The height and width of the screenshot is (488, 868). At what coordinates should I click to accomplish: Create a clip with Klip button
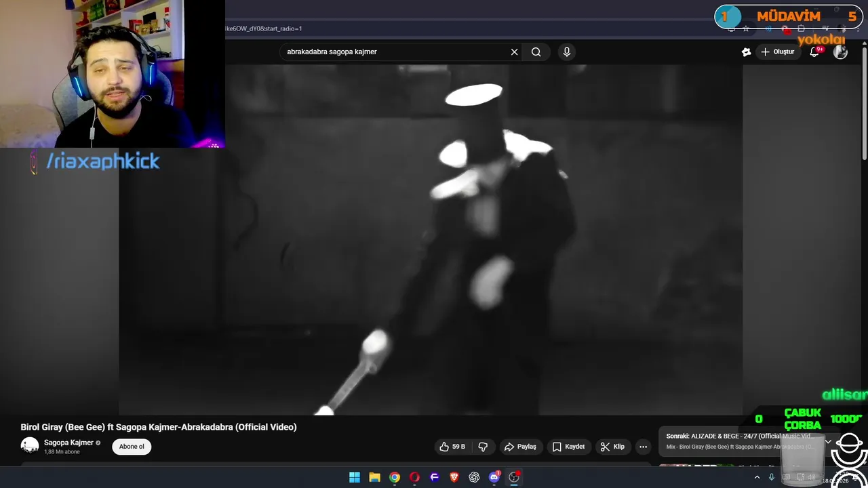[612, 447]
